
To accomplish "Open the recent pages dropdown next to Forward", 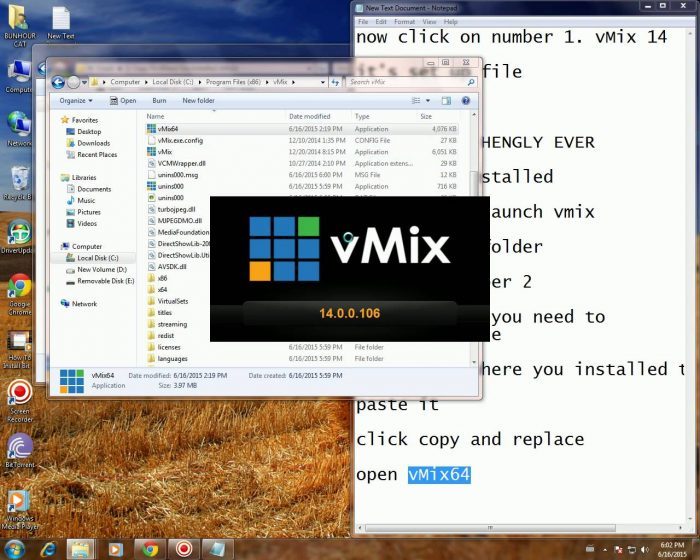I will pyautogui.click(x=84, y=83).
